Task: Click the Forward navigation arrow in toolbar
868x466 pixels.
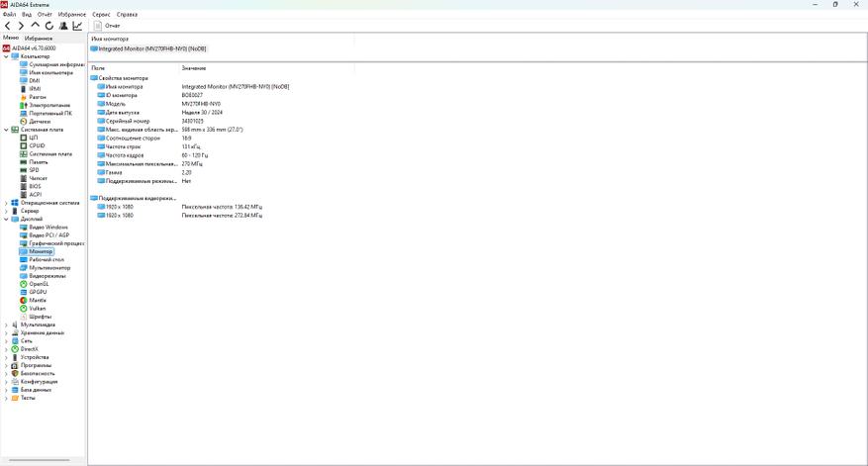Action: 21,26
